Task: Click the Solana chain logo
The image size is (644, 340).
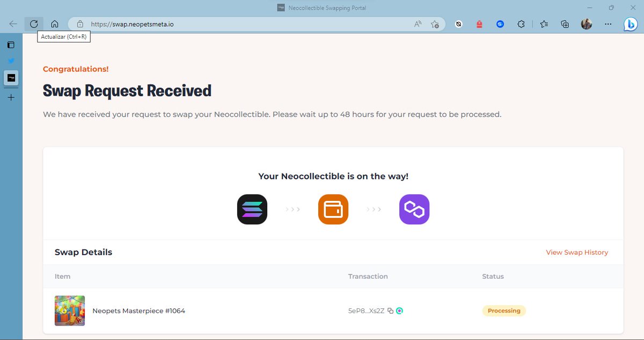Action: [x=252, y=209]
